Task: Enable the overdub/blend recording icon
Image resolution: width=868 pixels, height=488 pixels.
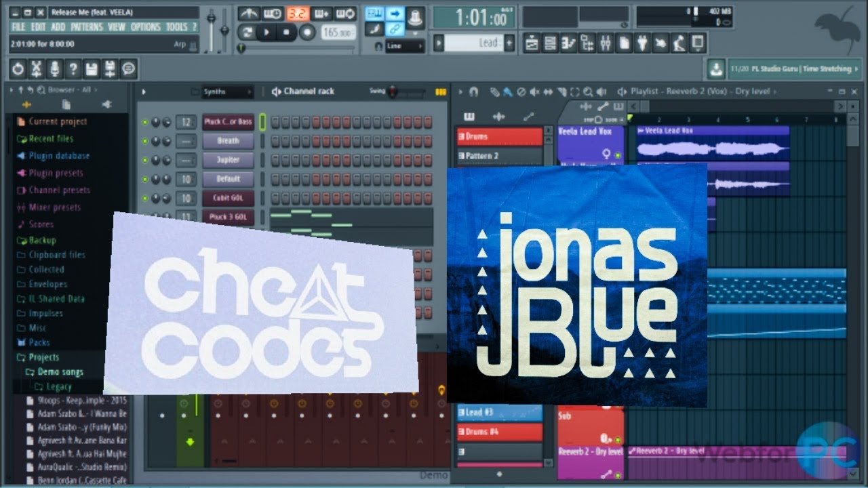Action: (321, 14)
